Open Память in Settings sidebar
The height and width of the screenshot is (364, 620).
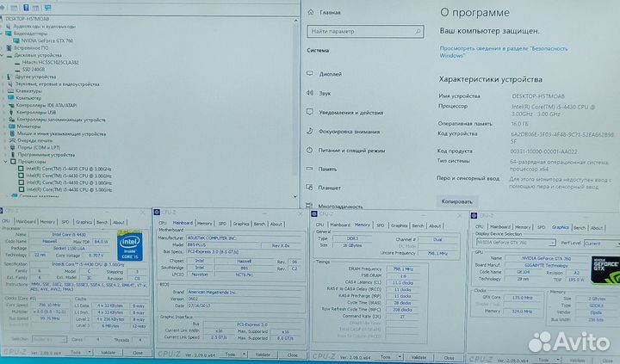click(x=327, y=169)
